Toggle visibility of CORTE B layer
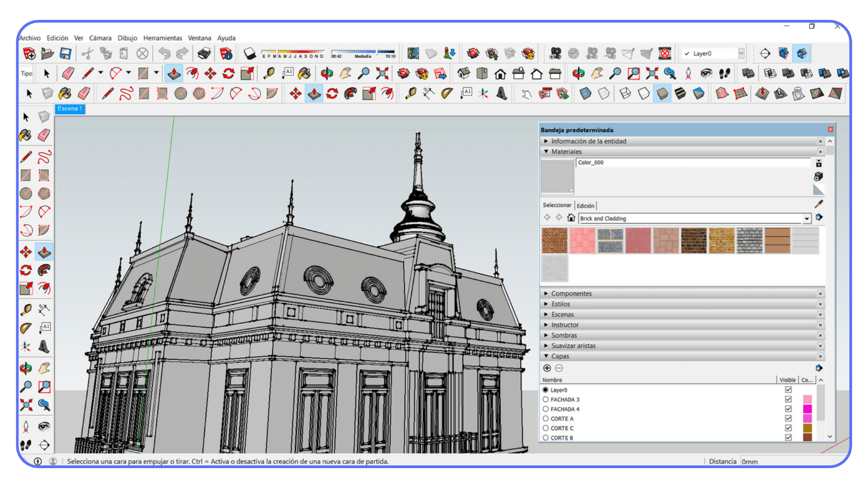This screenshot has height=488, width=868. pyautogui.click(x=788, y=437)
